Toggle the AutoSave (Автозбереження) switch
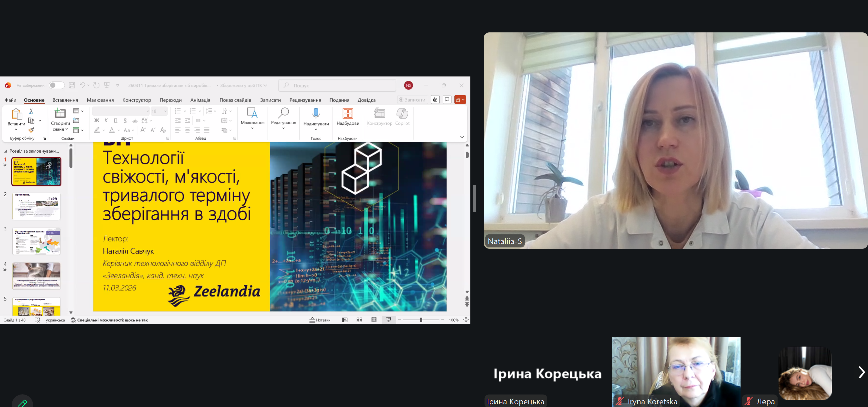868x407 pixels. pyautogui.click(x=57, y=85)
